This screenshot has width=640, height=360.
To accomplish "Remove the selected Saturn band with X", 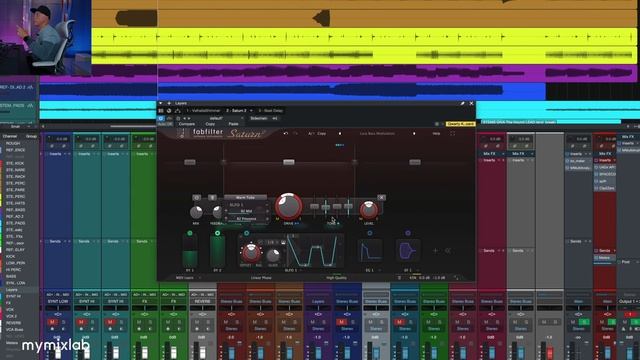I will (382, 198).
